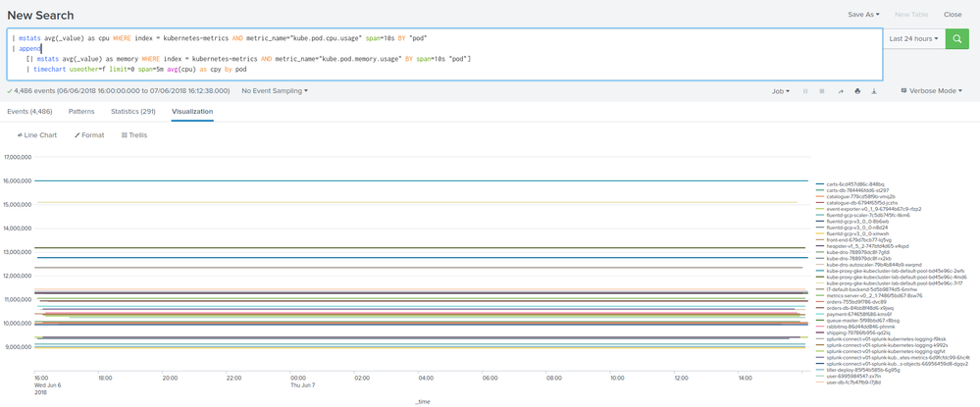Export results with the download icon
This screenshot has height=407, width=980.
pyautogui.click(x=874, y=91)
